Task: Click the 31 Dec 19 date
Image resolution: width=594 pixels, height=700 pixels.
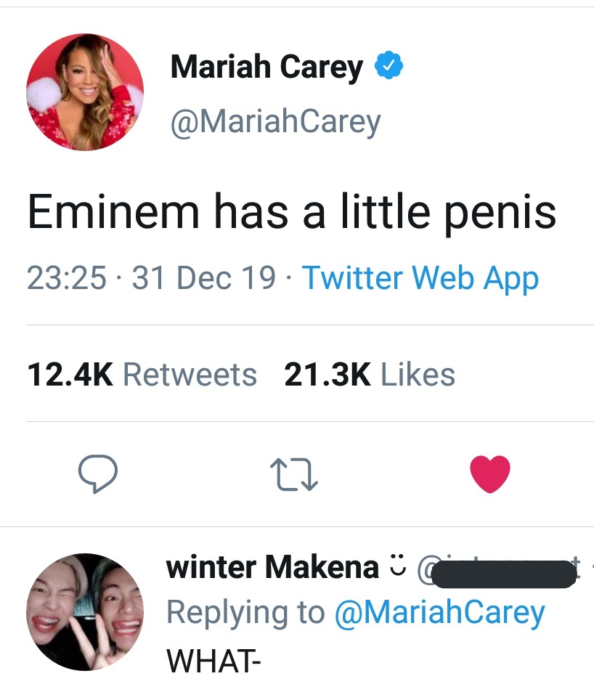Action: [204, 278]
